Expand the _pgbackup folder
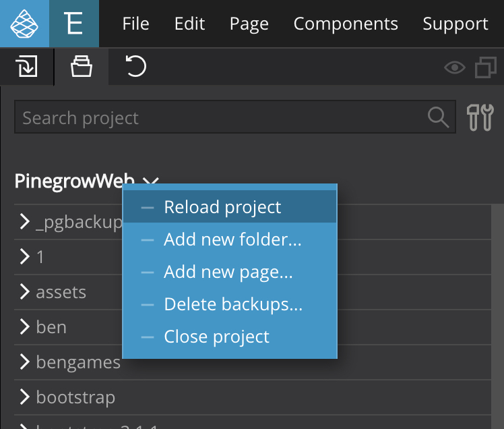 [x=24, y=221]
